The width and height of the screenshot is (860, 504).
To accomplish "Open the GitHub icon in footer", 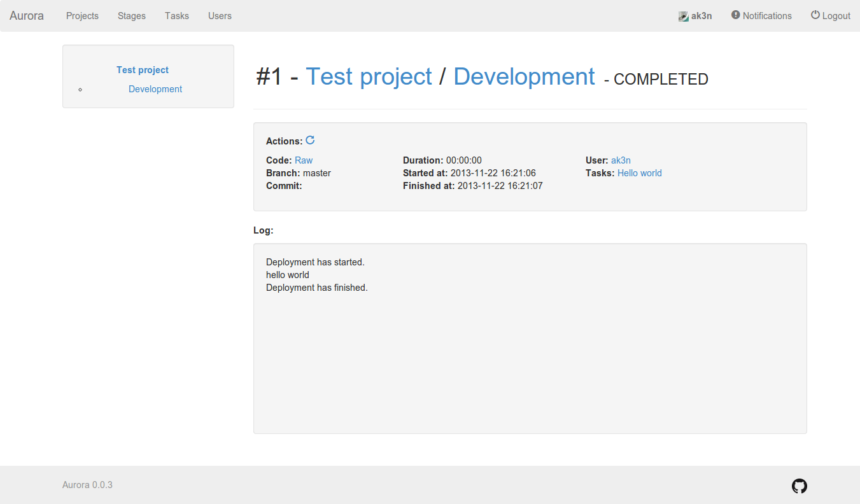I will pyautogui.click(x=799, y=486).
